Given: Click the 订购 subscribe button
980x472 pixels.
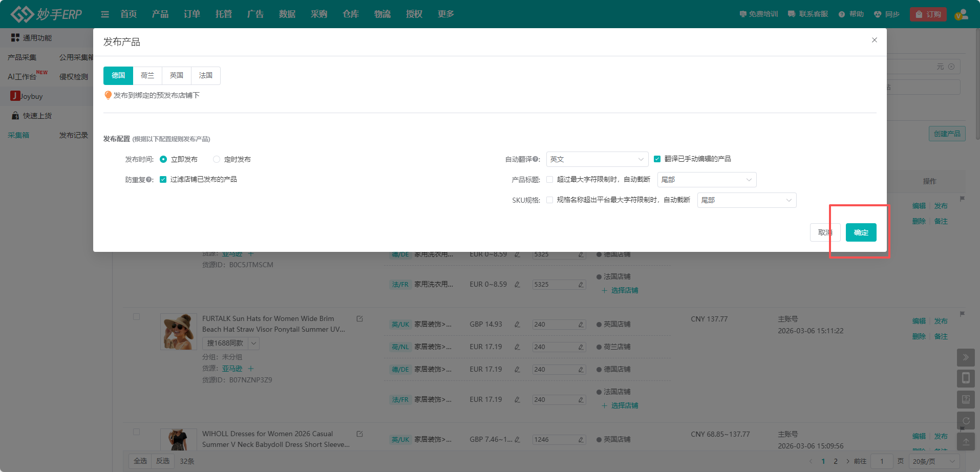Looking at the screenshot, I should [928, 14].
